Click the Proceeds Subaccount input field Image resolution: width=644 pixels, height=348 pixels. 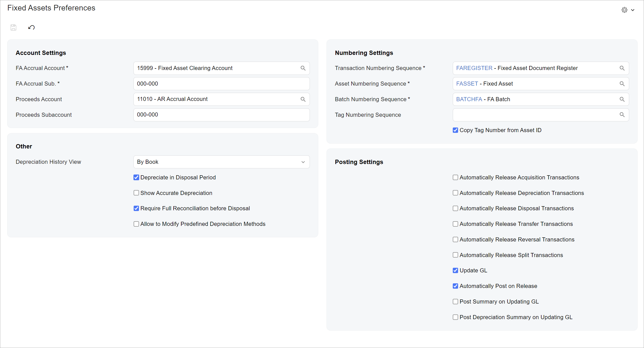tap(221, 115)
